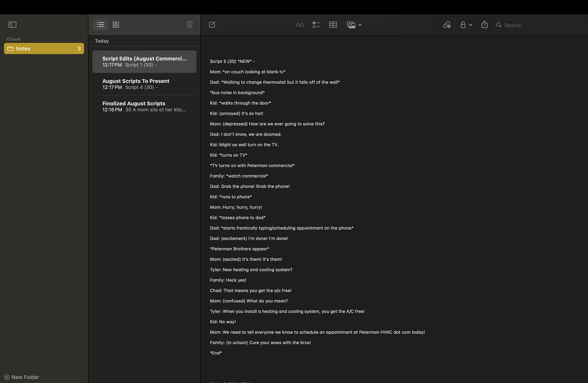Switch to gallery view of notes
Screen dimensions: 588x383
(x=116, y=25)
